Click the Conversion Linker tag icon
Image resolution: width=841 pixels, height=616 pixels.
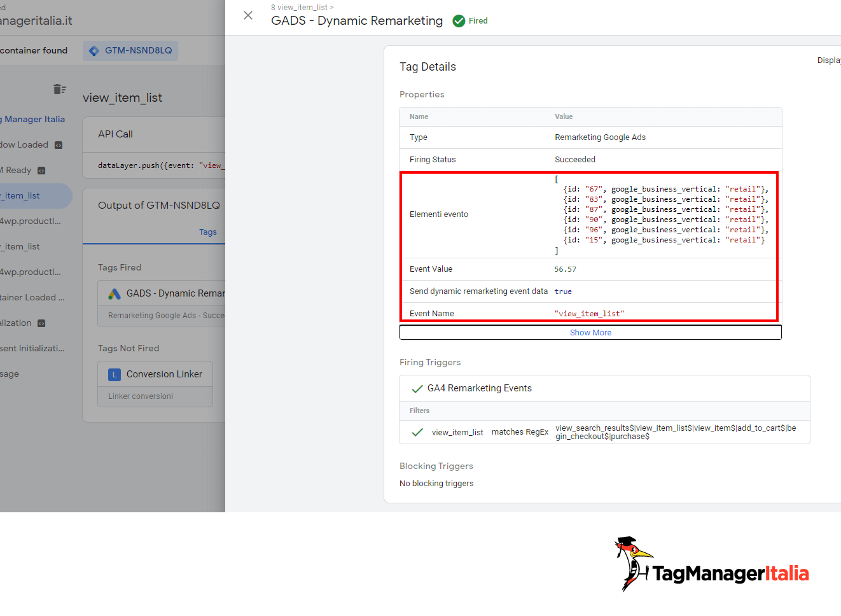(x=115, y=375)
